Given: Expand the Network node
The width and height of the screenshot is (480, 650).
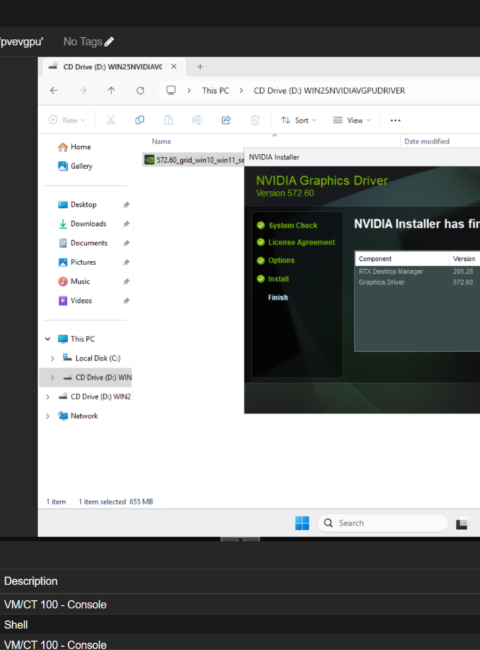Looking at the screenshot, I should [48, 416].
